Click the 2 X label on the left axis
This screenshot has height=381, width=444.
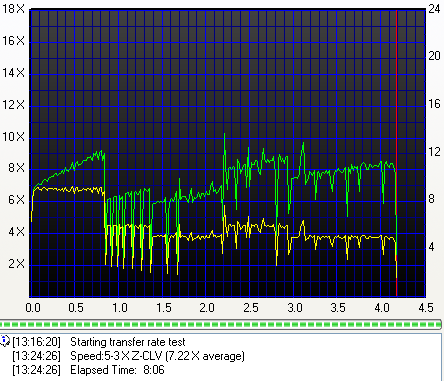click(17, 264)
